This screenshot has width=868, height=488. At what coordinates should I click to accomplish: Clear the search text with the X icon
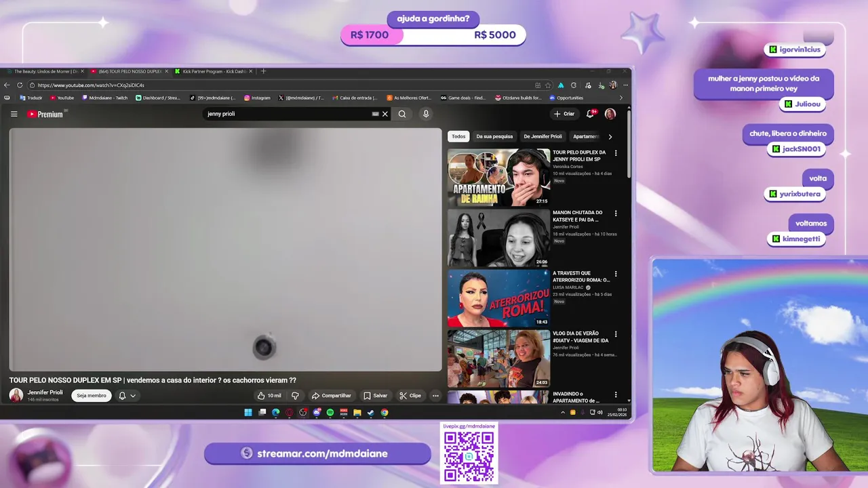click(385, 114)
